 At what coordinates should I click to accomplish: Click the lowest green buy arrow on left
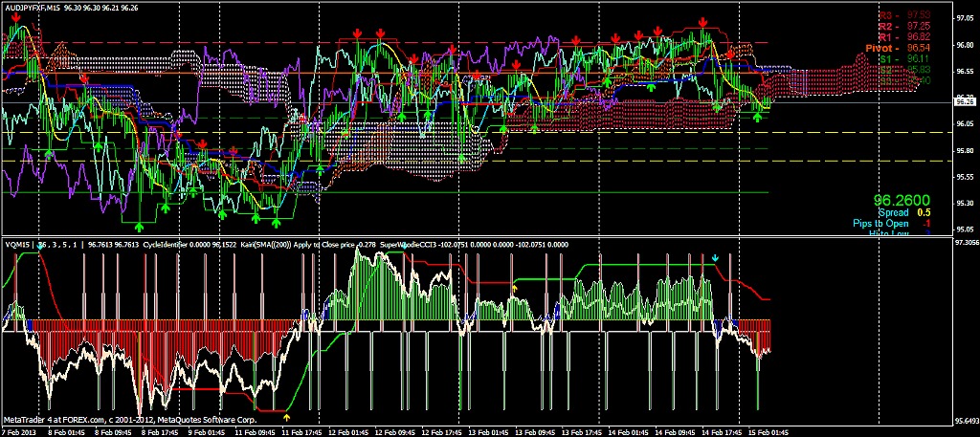[x=140, y=227]
